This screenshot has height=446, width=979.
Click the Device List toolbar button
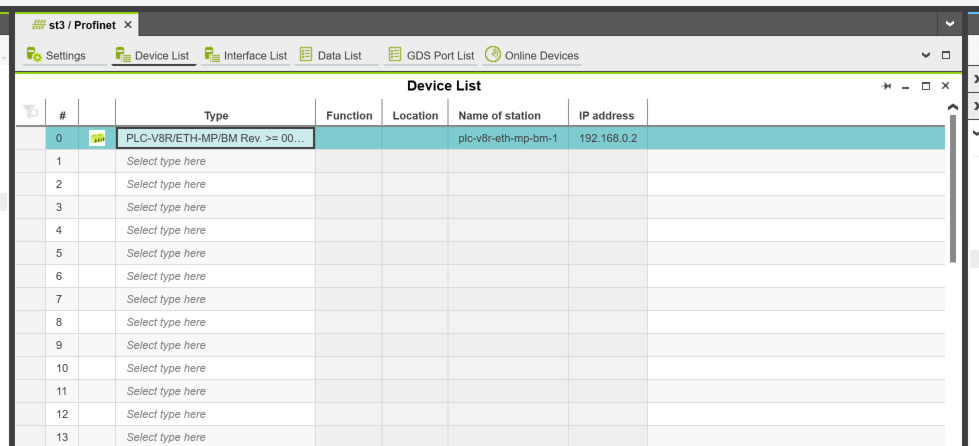[x=152, y=56]
